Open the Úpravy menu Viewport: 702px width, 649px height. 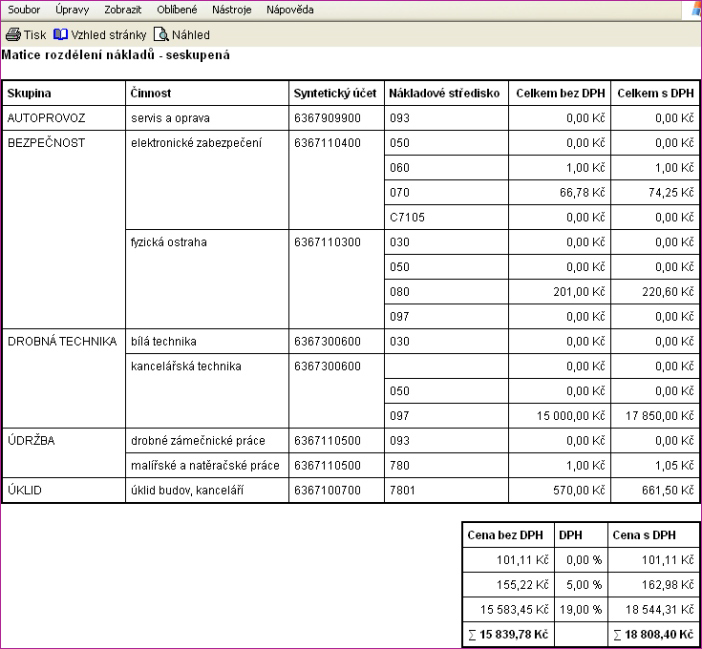click(72, 9)
